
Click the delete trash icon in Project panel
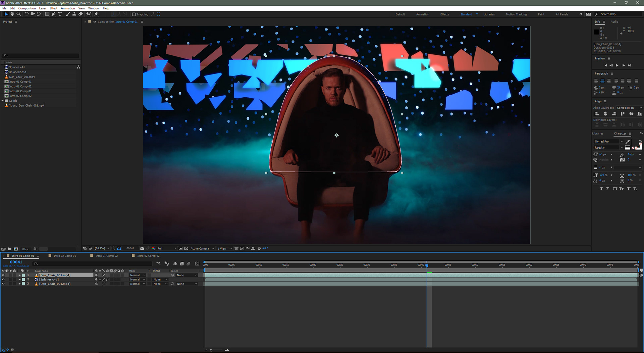tap(35, 249)
